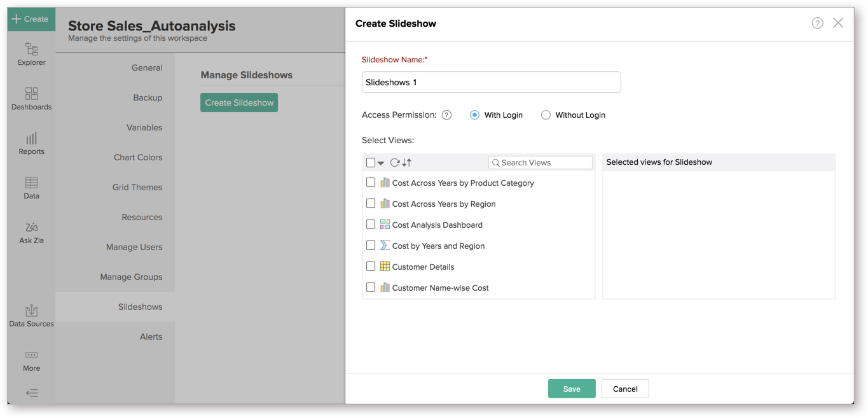The width and height of the screenshot is (868, 418).
Task: Save the new slideshow
Action: click(x=572, y=389)
